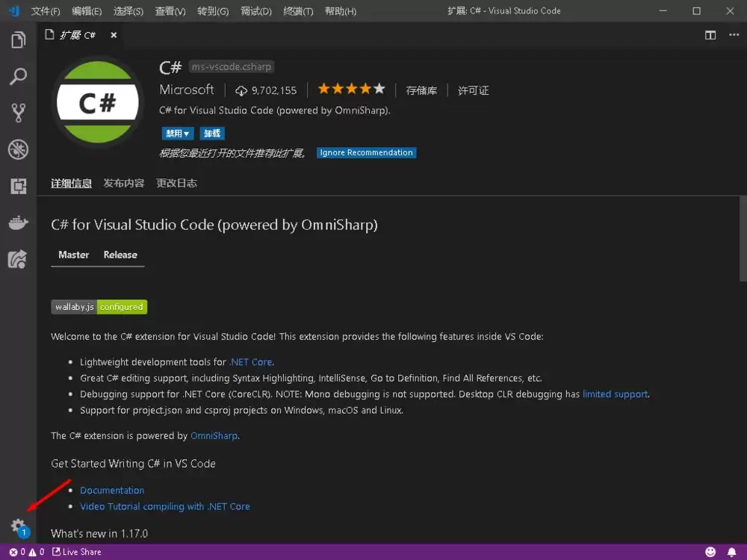Select the Release tab of the readme
747x560 pixels.
click(120, 255)
